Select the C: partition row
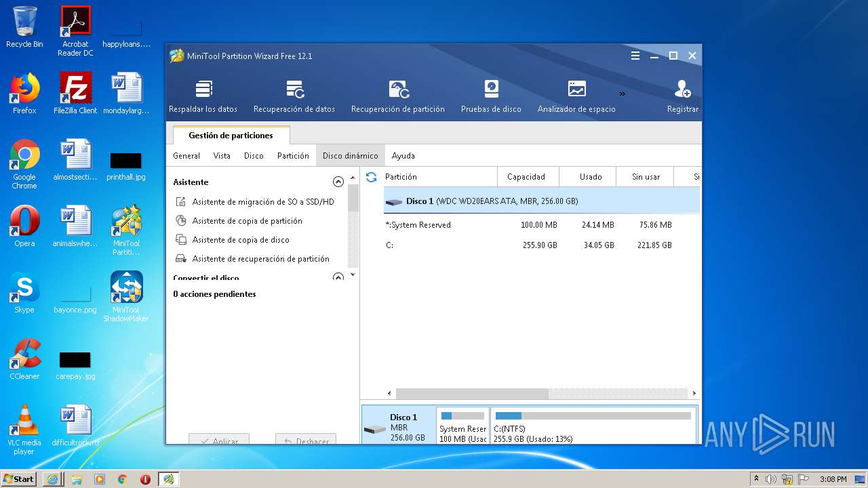Image resolution: width=868 pixels, height=488 pixels. 542,245
